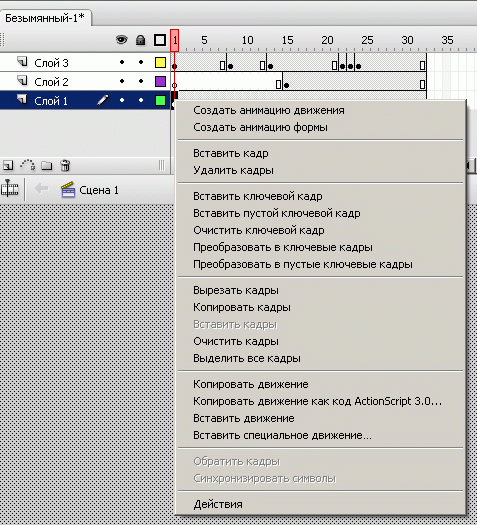This screenshot has width=477, height=525.
Task: Click the delete layer trash icon
Action: click(x=65, y=165)
